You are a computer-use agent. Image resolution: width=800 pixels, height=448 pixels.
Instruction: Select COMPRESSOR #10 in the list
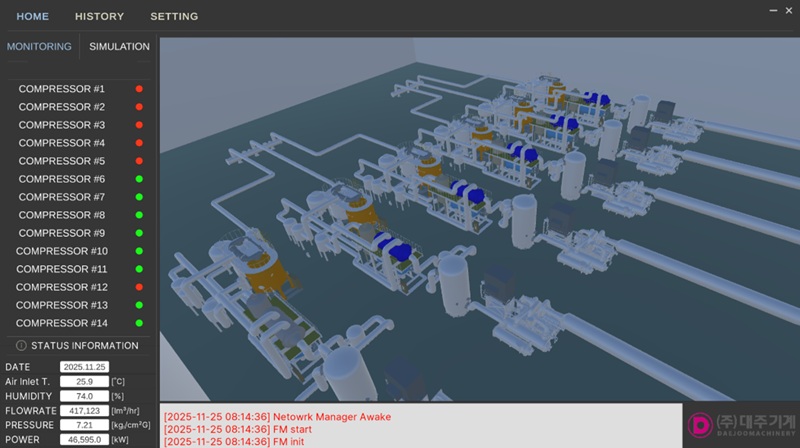(62, 251)
